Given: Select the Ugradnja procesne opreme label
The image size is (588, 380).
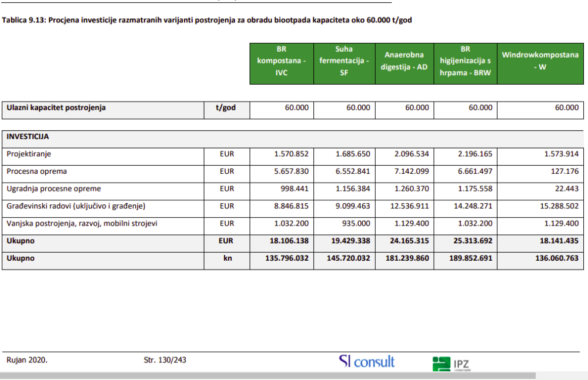Looking at the screenshot, I should pos(54,189).
